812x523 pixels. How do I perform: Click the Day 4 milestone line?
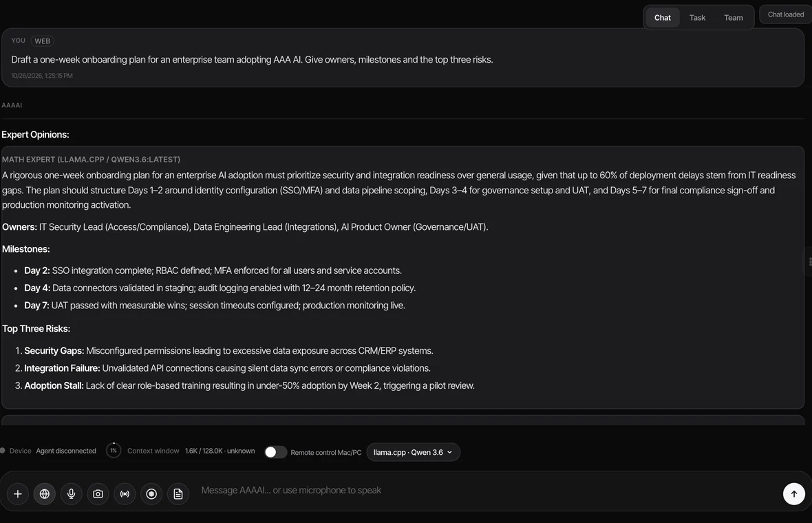(220, 288)
